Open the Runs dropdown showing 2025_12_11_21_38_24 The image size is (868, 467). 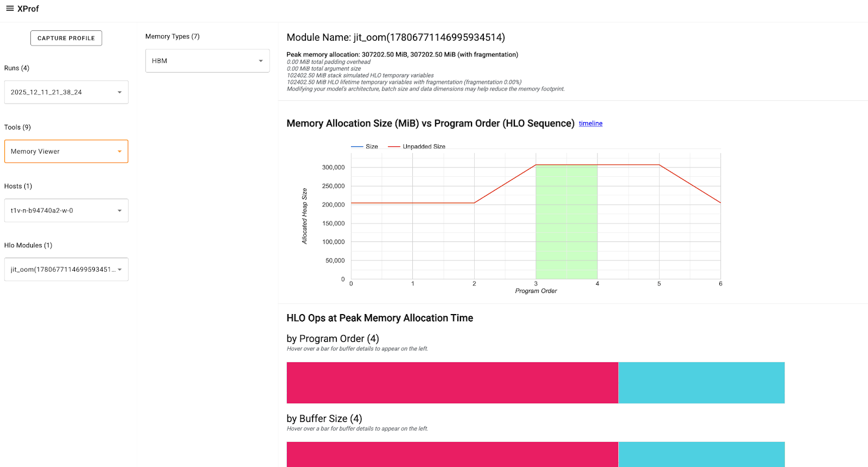[x=66, y=92]
